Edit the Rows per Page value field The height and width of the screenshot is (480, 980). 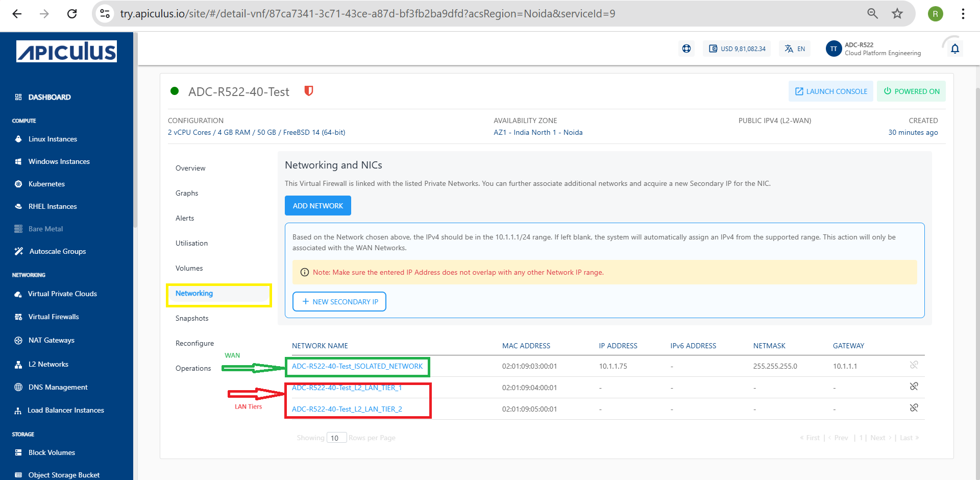tap(336, 438)
